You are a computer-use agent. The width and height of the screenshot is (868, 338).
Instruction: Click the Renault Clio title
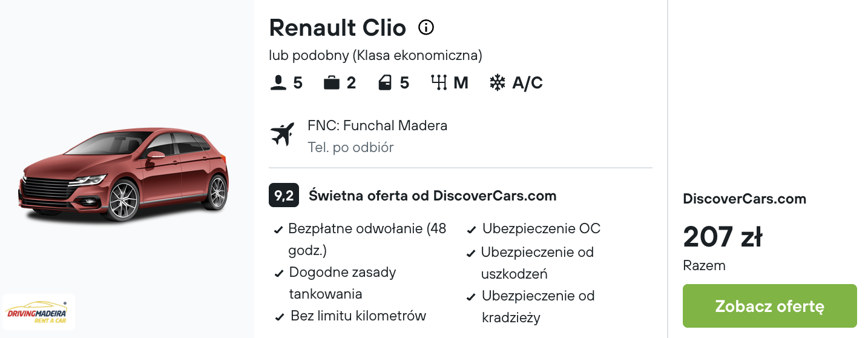[x=337, y=28]
